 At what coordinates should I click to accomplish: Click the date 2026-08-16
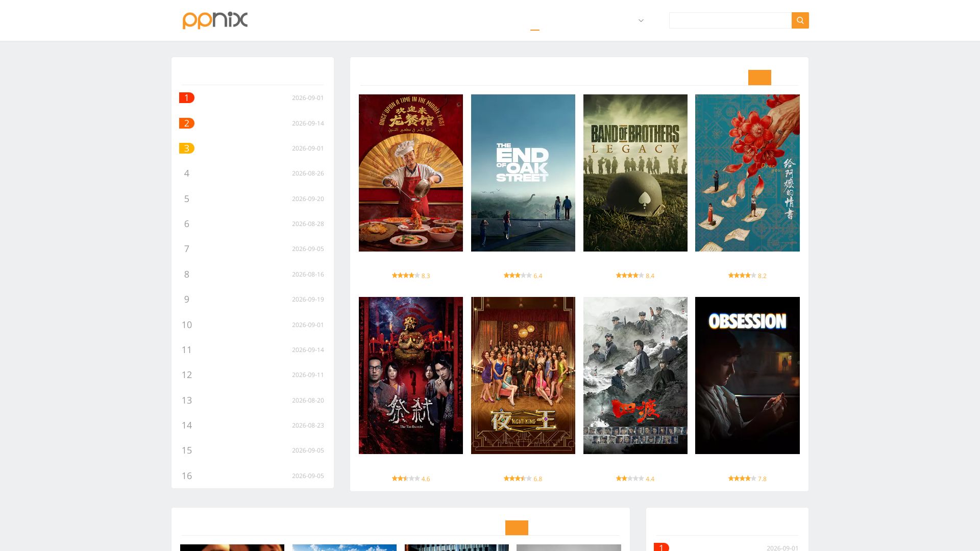coord(308,274)
